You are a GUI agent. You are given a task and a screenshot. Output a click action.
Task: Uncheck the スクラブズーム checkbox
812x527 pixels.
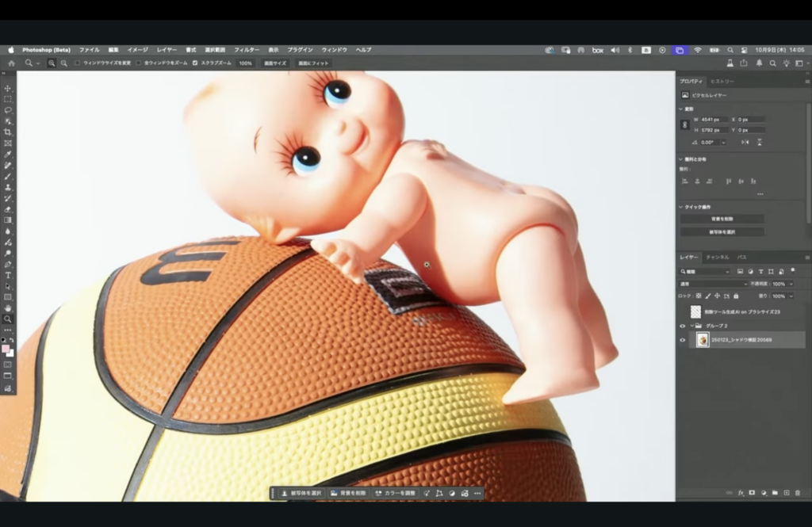tap(195, 63)
